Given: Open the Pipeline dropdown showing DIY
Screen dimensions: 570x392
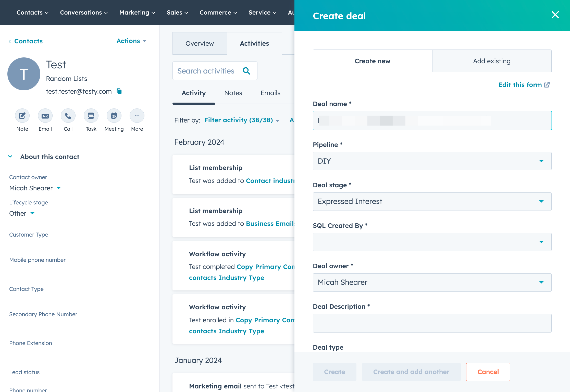Looking at the screenshot, I should [x=432, y=161].
